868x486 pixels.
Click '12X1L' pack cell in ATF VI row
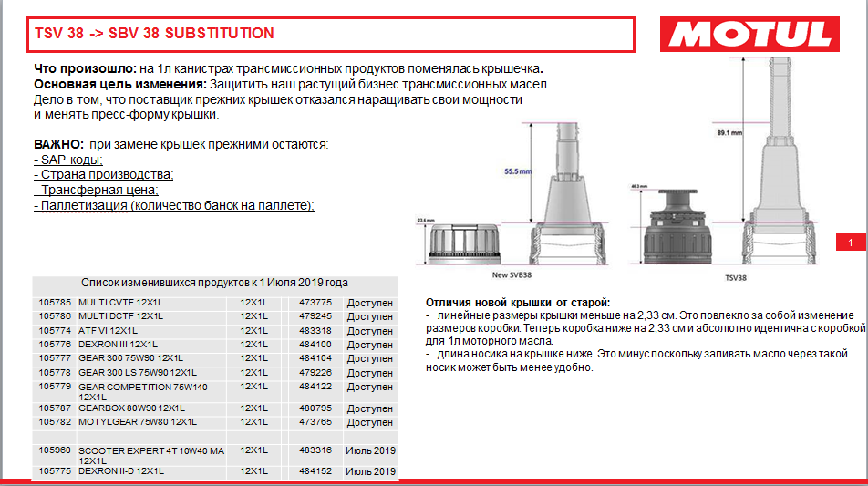coord(254,330)
